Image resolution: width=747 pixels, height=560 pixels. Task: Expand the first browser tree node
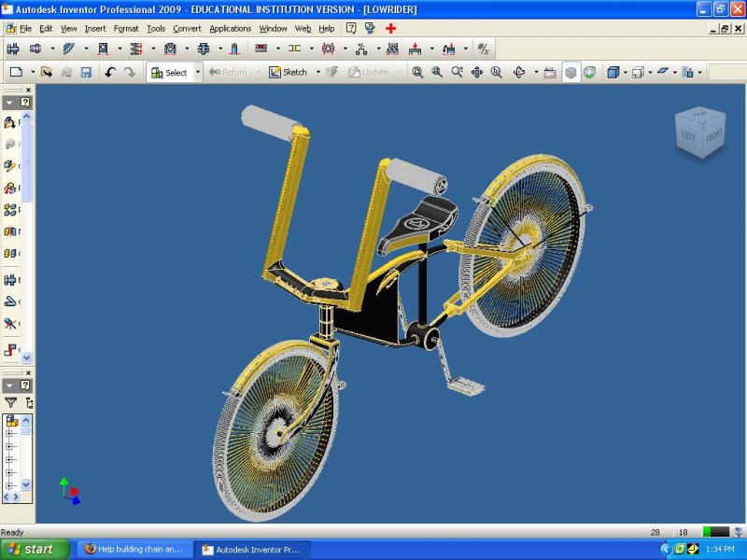(8, 433)
